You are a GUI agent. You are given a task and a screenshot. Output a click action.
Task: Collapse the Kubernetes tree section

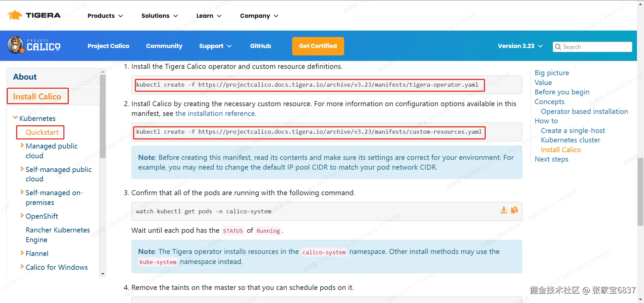pyautogui.click(x=15, y=118)
